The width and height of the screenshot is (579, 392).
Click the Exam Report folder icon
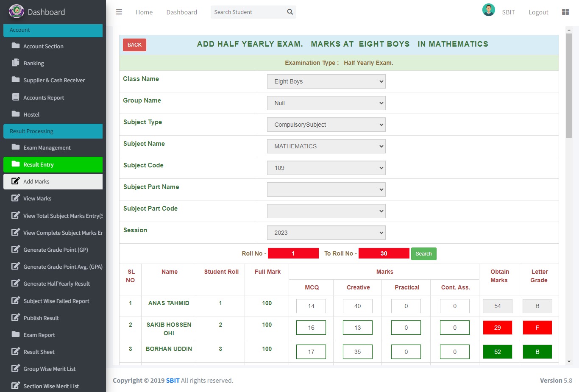[16, 334]
